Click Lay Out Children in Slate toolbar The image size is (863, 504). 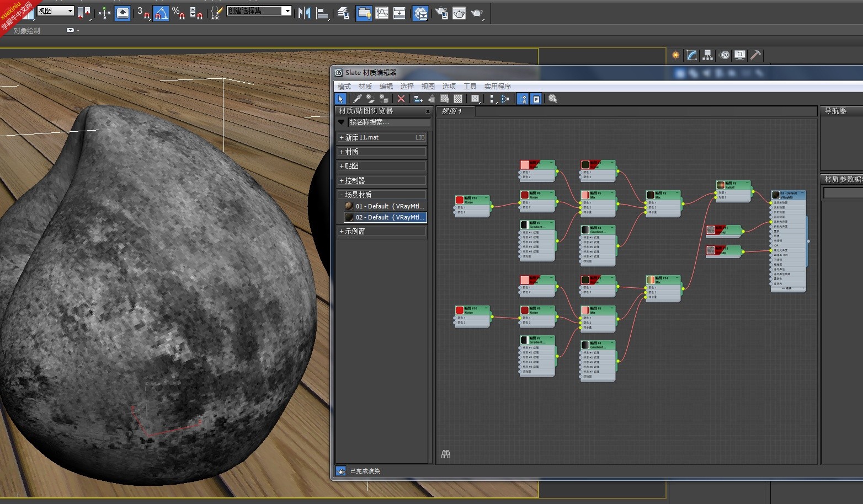point(505,99)
